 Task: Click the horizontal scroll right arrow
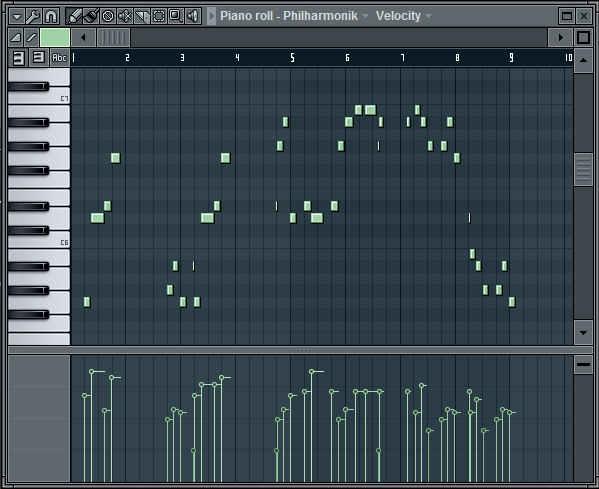tap(560, 37)
